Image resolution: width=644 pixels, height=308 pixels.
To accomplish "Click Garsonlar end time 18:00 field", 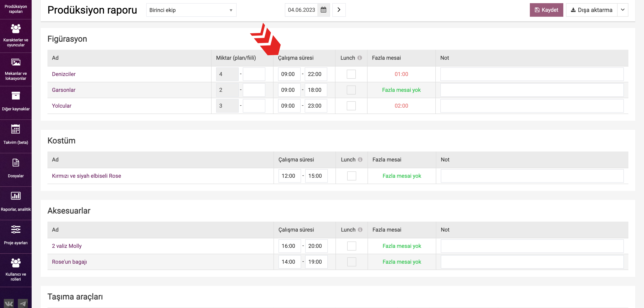I will [316, 90].
